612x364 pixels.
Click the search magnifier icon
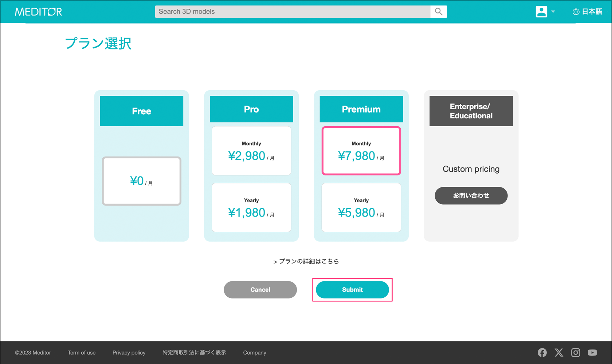[439, 12]
